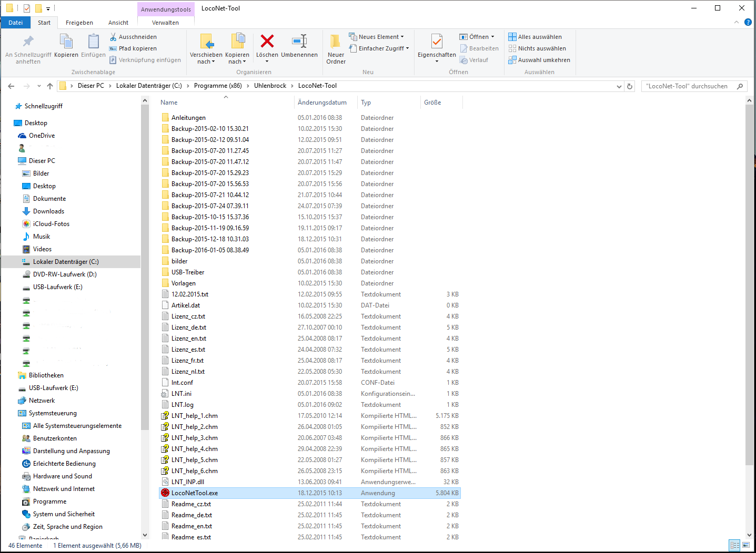Select the LocoNetTool.exe application file
The width and height of the screenshot is (756, 553).
(310, 493)
